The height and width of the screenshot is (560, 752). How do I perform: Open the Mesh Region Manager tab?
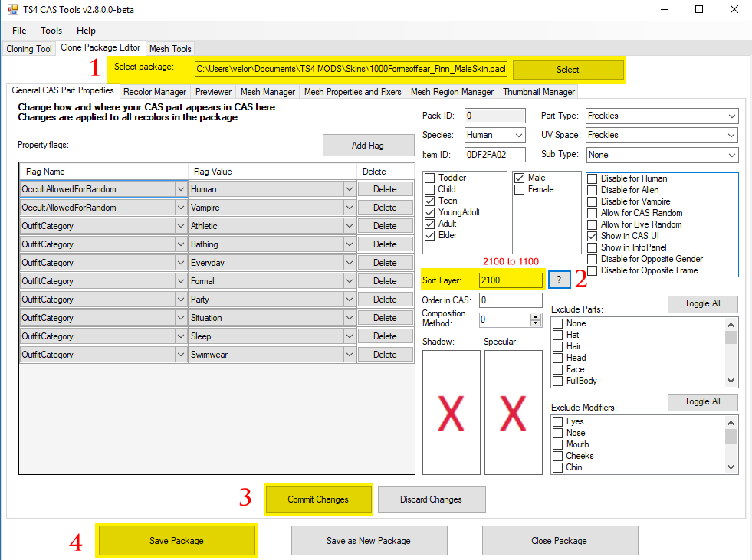[452, 92]
